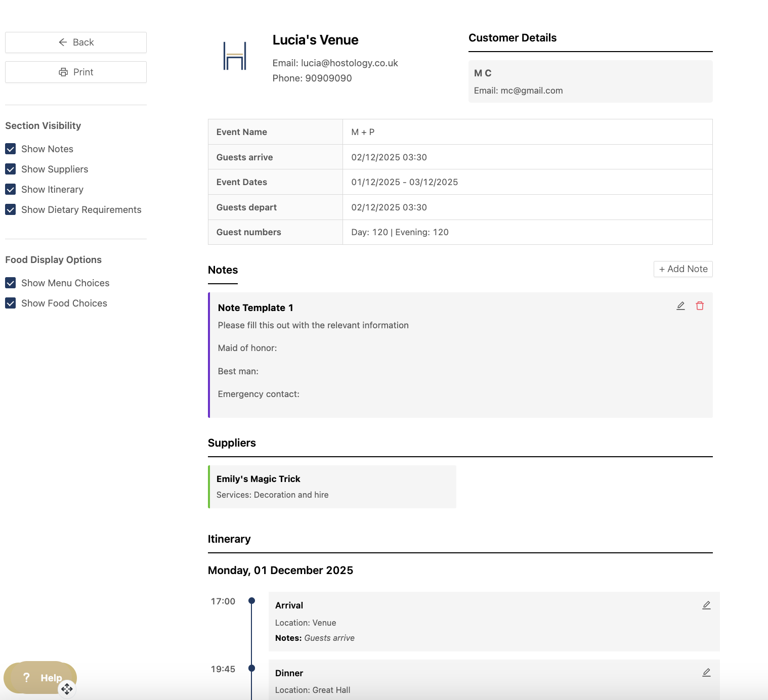Click the 19:45 timeline dot

251,668
